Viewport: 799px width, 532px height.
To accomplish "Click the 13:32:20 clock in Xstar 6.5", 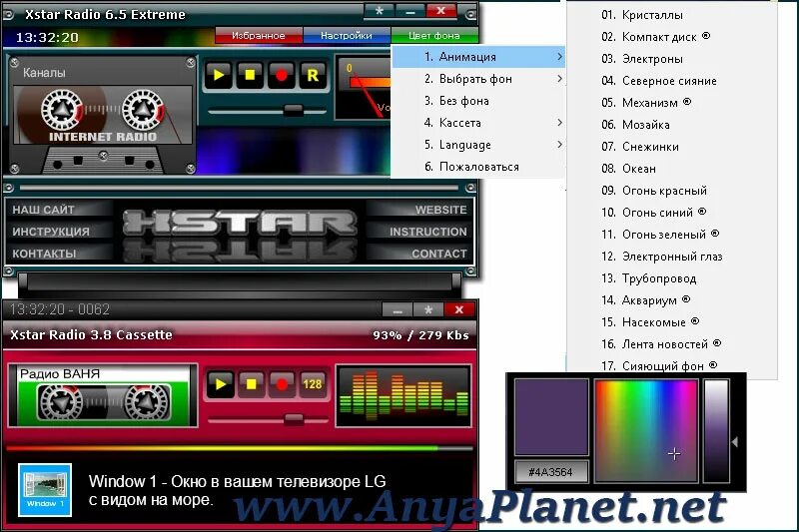I will coord(47,37).
